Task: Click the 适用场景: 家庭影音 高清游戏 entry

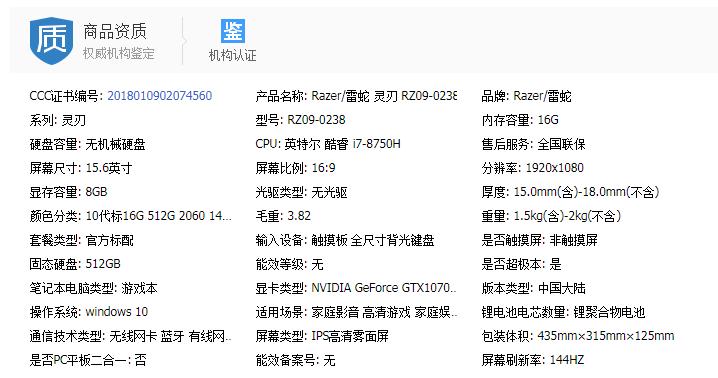Action: (357, 312)
